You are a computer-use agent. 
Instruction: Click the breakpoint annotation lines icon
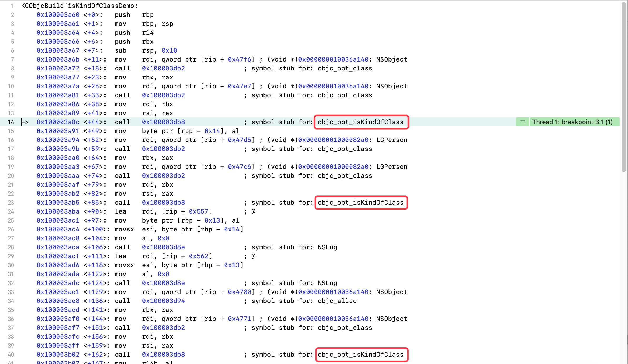522,122
